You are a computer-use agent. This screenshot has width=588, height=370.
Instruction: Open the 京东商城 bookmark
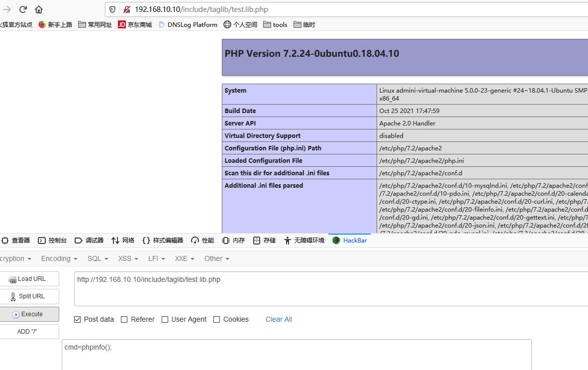135,25
